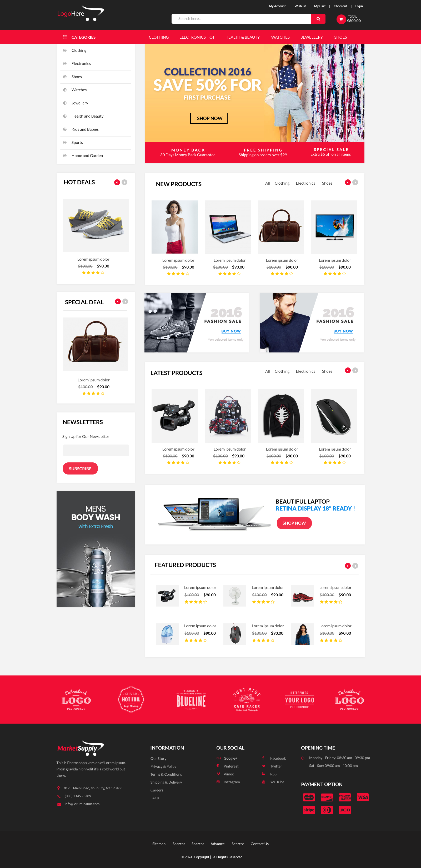
Task: Click the New Products next arrow
Action: tap(355, 182)
